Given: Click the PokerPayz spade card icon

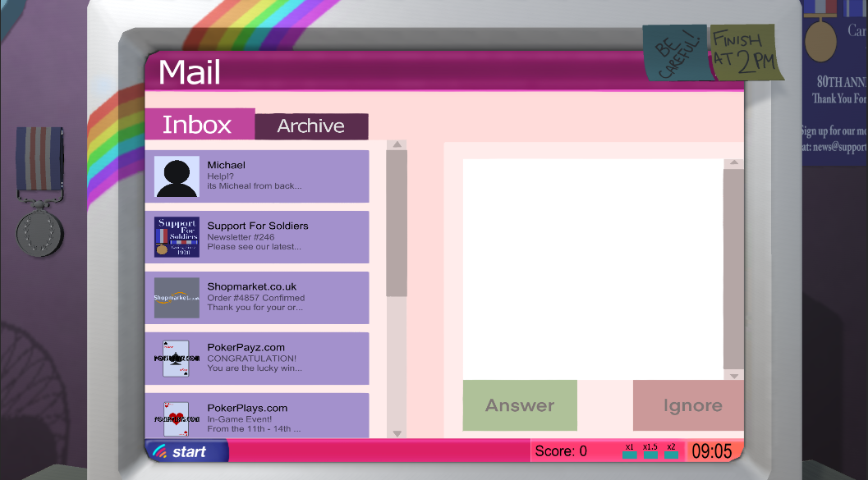Looking at the screenshot, I should [176, 359].
